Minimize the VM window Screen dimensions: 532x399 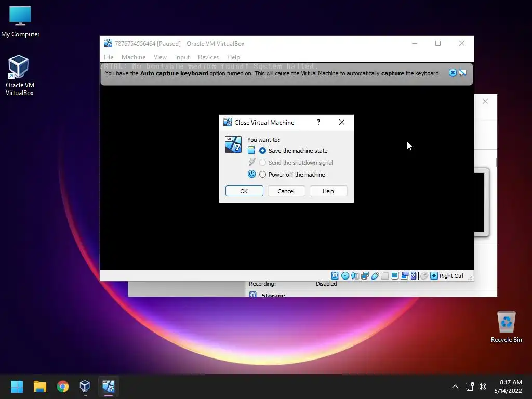(x=415, y=43)
